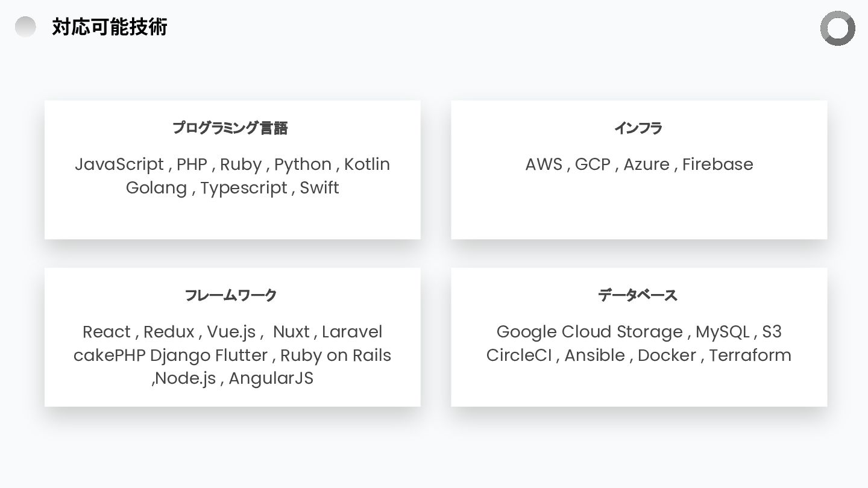The height and width of the screenshot is (488, 868).
Task: Click the word Docker
Action: click(x=667, y=355)
